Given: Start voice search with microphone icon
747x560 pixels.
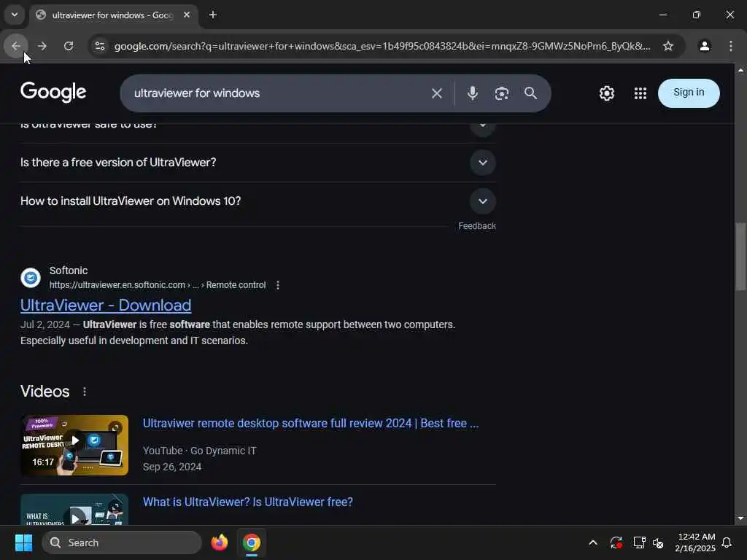Looking at the screenshot, I should click(472, 93).
